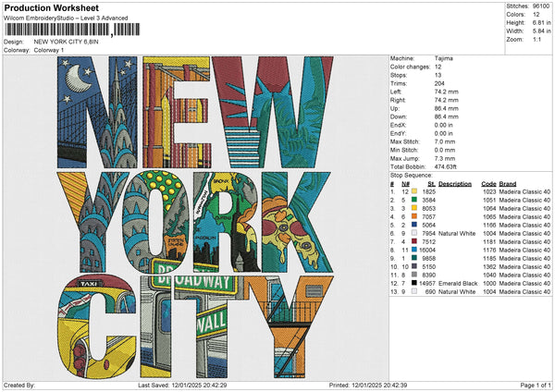Select the dark blue swatch code 1166
The image size is (555, 392).
click(413, 224)
